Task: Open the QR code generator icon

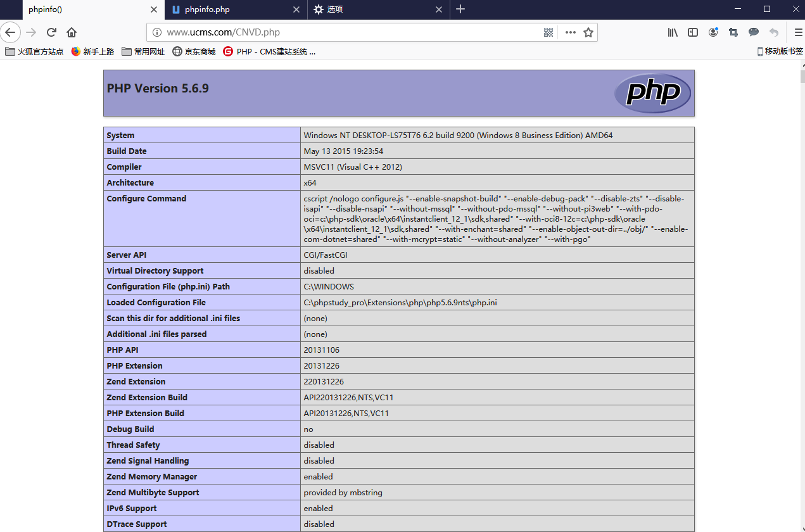Action: pos(548,32)
